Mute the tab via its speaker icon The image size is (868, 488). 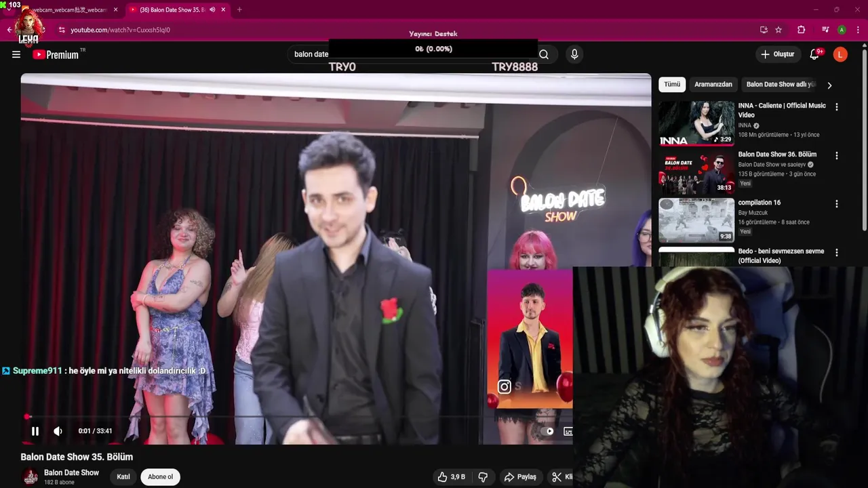[212, 10]
